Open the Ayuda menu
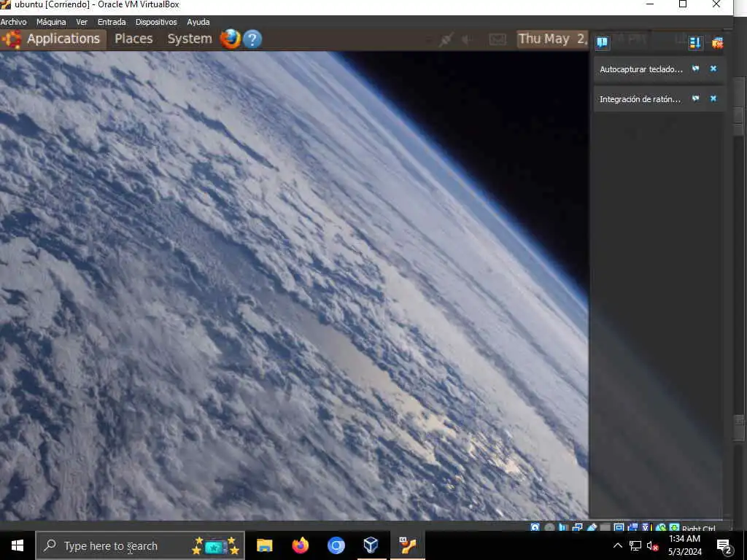747x560 pixels. 198,22
